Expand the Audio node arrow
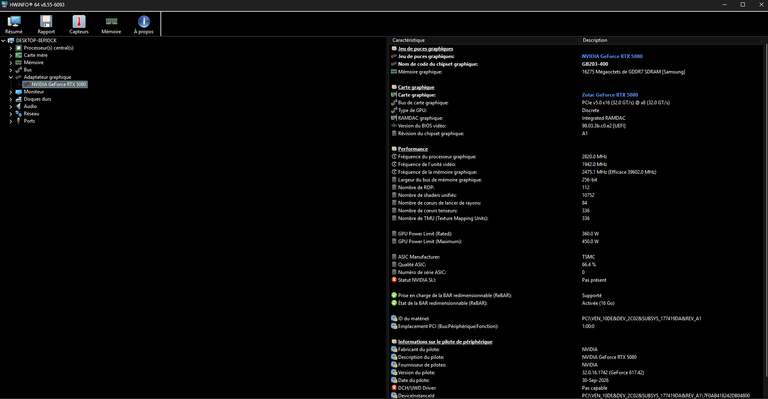The width and height of the screenshot is (768, 399). coord(11,106)
